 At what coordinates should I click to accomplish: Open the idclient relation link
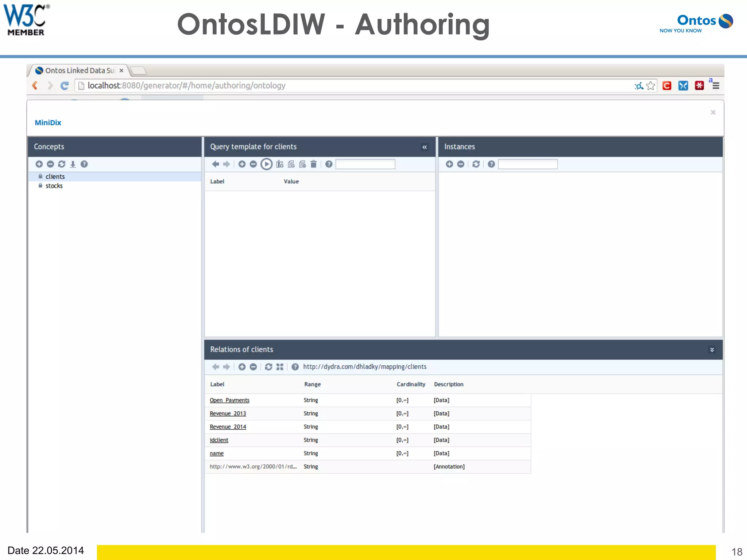click(x=219, y=440)
